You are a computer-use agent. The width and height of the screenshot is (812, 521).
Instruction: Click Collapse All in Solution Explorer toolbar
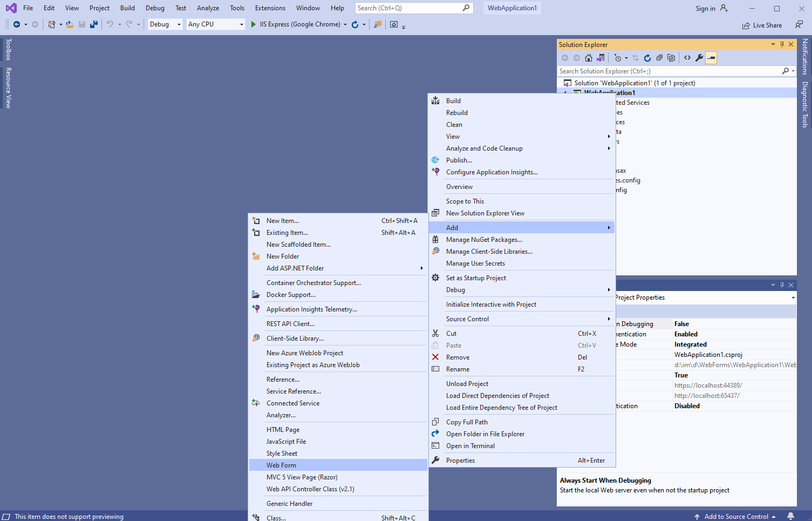pyautogui.click(x=659, y=58)
